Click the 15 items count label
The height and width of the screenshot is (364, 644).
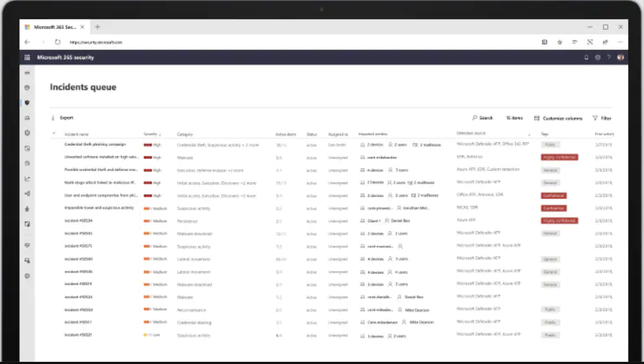[x=514, y=118]
